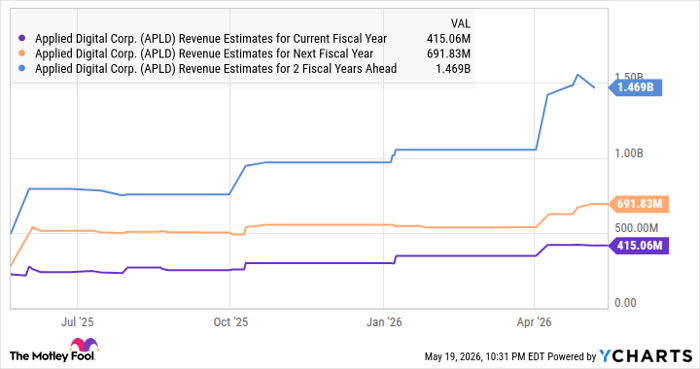This screenshot has height=369, width=700.
Task: Click the blue 1.469B end-of-line flag
Action: pyautogui.click(x=635, y=87)
